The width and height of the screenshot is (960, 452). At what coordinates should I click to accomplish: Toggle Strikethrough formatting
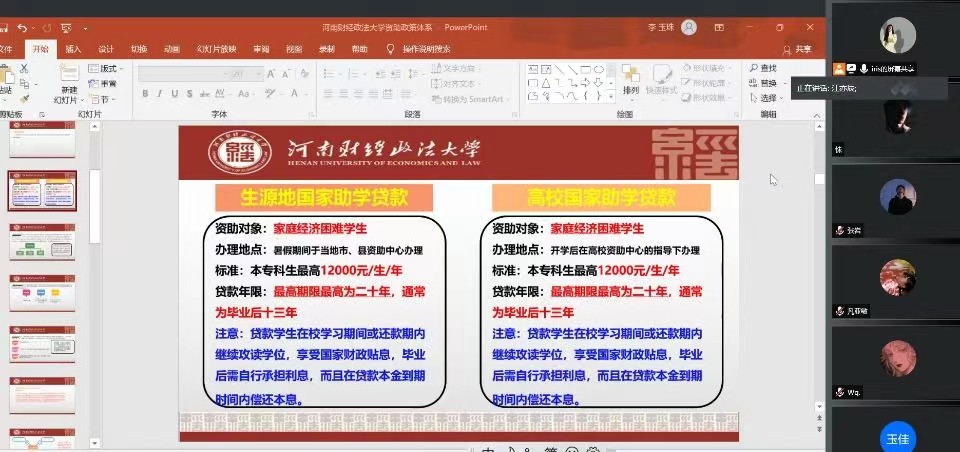coord(204,94)
